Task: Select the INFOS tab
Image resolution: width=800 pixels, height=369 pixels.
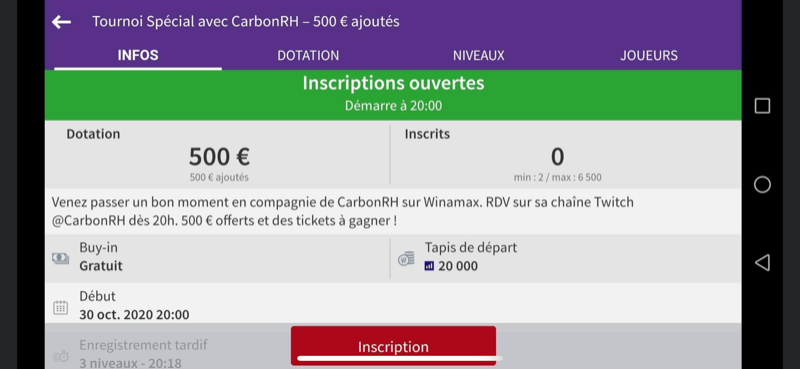Action: tap(138, 55)
